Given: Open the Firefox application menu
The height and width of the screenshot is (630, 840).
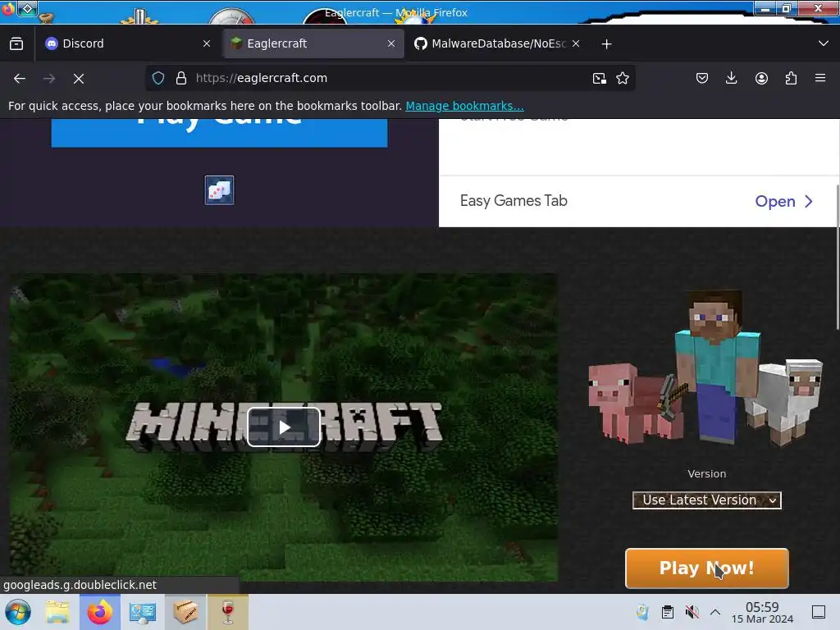Looking at the screenshot, I should click(820, 79).
